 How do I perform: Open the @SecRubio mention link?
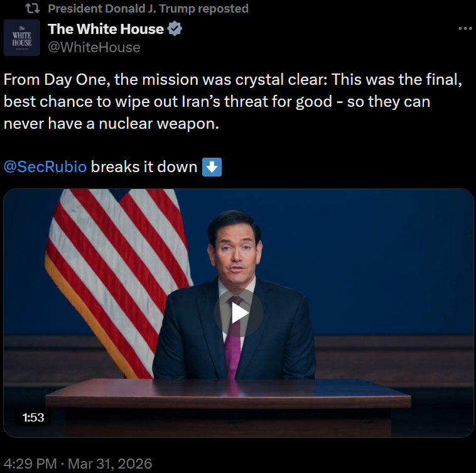[45, 167]
